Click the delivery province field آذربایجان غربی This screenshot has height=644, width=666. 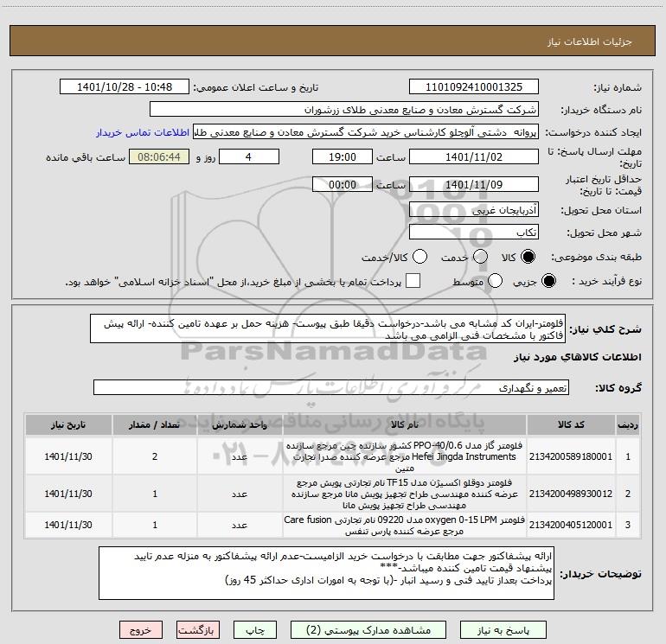point(474,210)
